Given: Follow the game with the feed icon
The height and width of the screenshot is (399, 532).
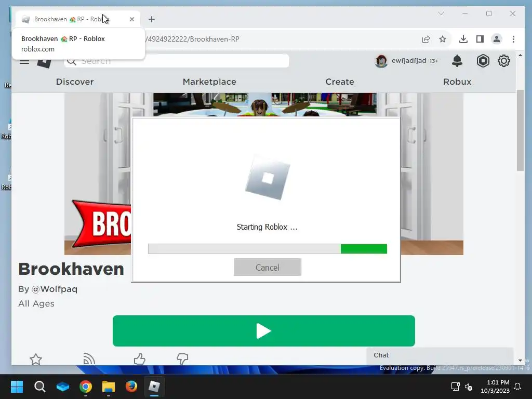Looking at the screenshot, I should (x=88, y=359).
